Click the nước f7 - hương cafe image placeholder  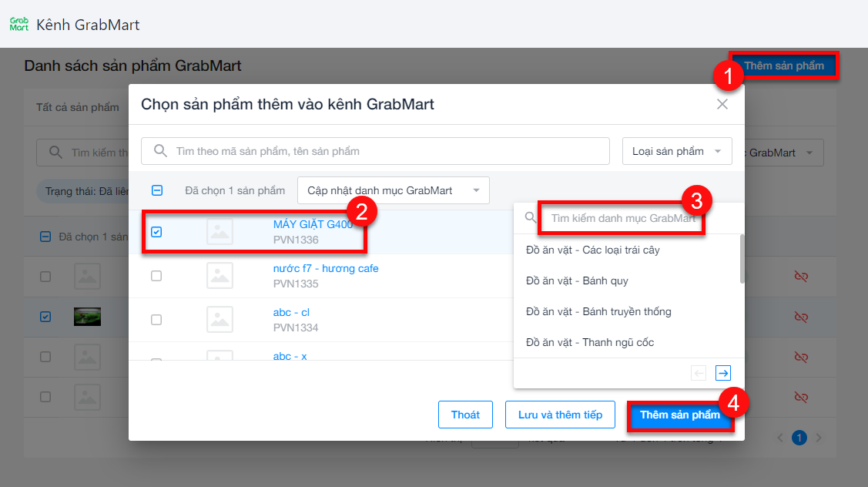point(220,275)
